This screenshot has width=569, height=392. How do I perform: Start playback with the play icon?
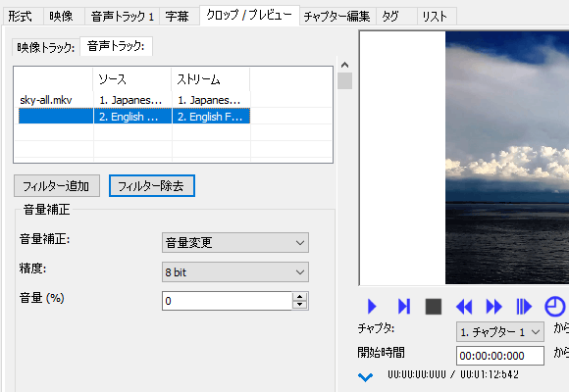(372, 307)
